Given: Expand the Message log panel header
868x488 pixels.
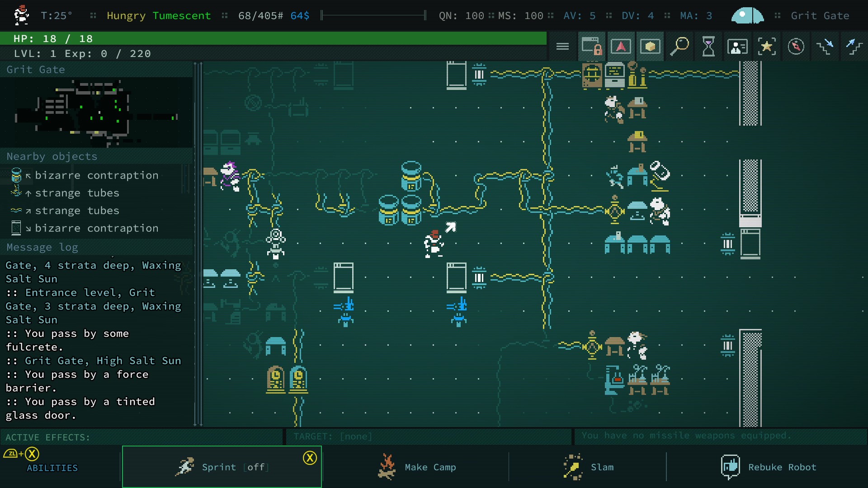Looking at the screenshot, I should click(x=42, y=247).
